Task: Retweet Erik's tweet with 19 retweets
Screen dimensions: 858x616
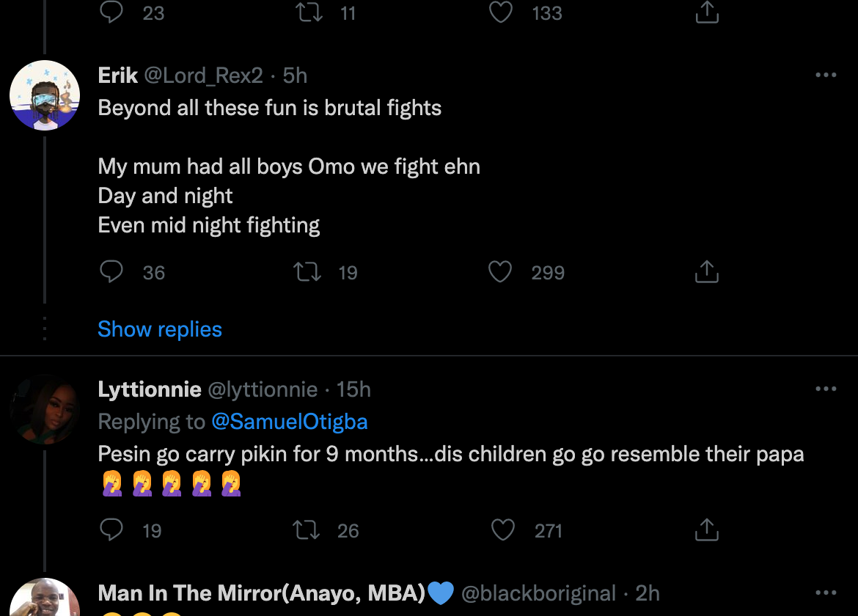Action: [x=307, y=273]
